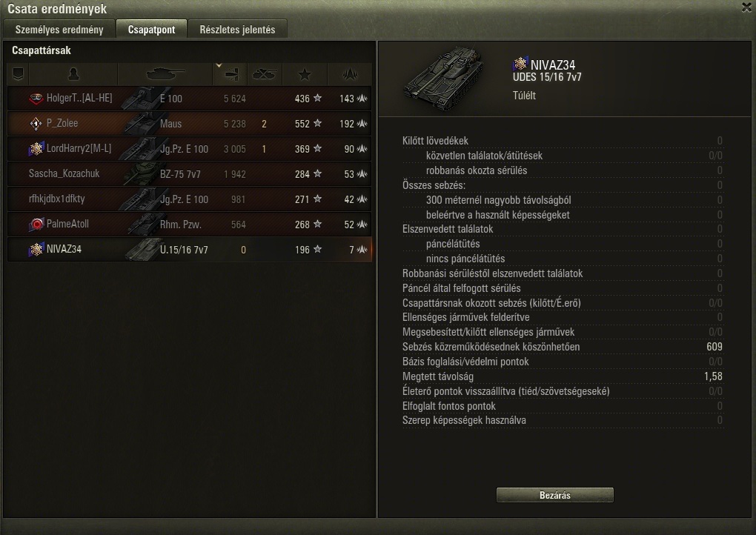Sort by vehicle tank column icon

point(165,74)
